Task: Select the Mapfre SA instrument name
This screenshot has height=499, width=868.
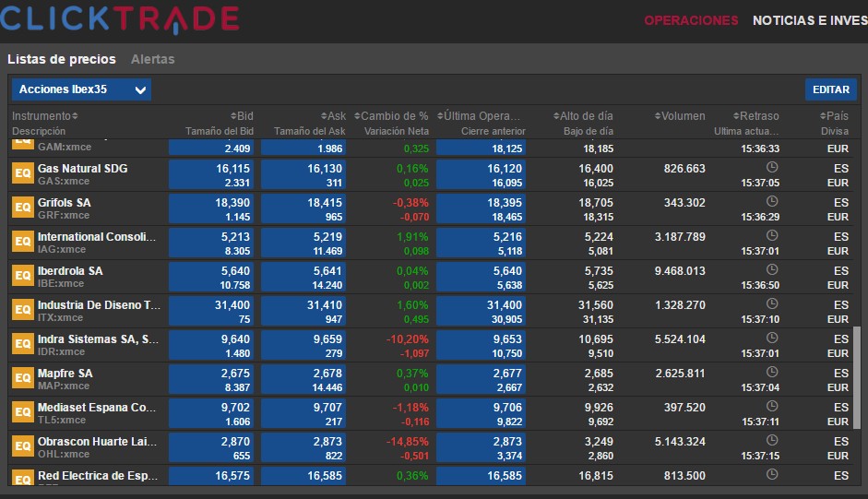Action: pos(65,374)
